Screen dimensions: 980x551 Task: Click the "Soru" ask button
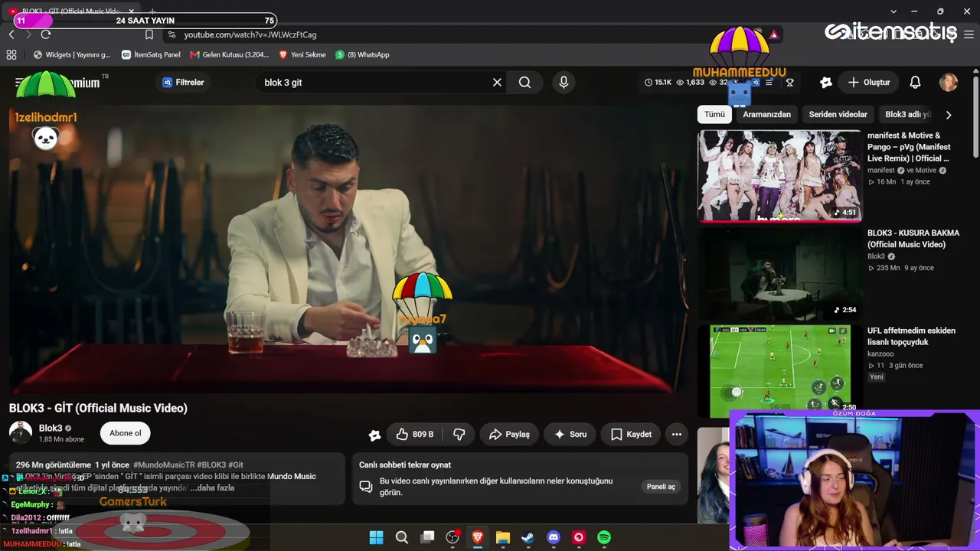(x=570, y=435)
